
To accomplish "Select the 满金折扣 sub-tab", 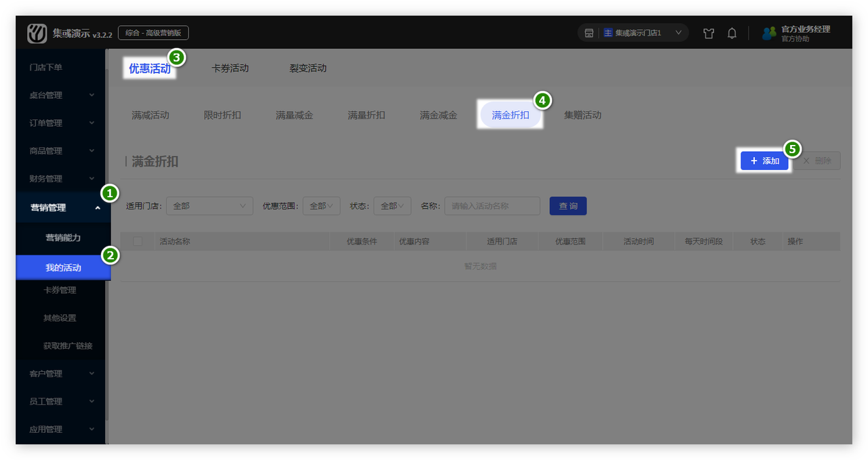I will coord(511,115).
